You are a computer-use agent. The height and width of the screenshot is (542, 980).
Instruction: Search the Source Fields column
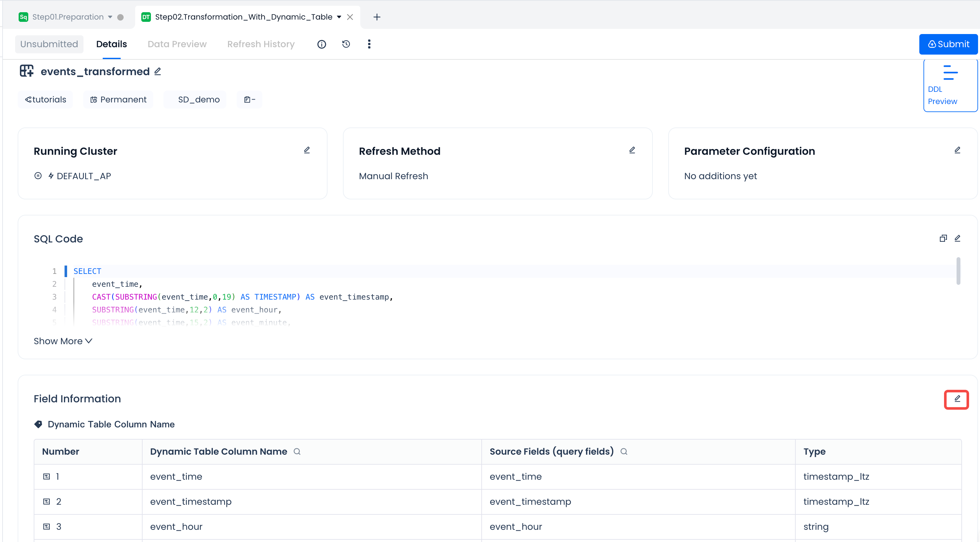click(x=624, y=451)
